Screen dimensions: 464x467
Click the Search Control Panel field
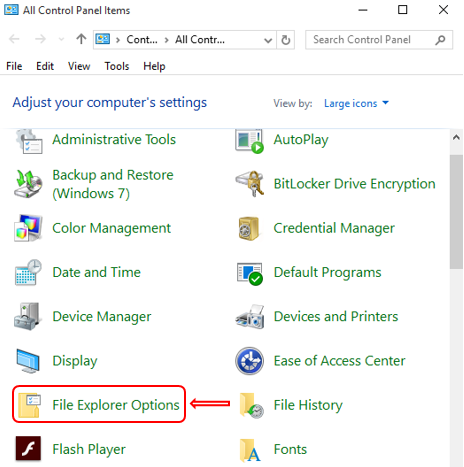[x=379, y=40]
